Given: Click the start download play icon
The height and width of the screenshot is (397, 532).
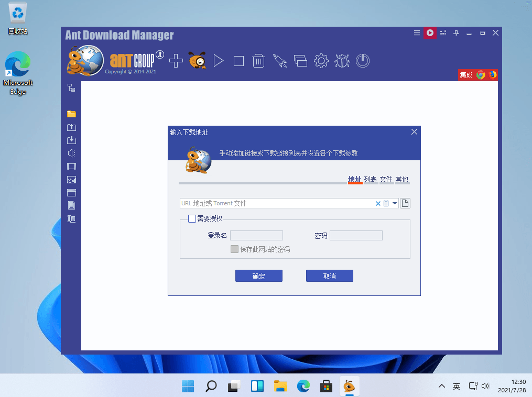Looking at the screenshot, I should [x=219, y=61].
